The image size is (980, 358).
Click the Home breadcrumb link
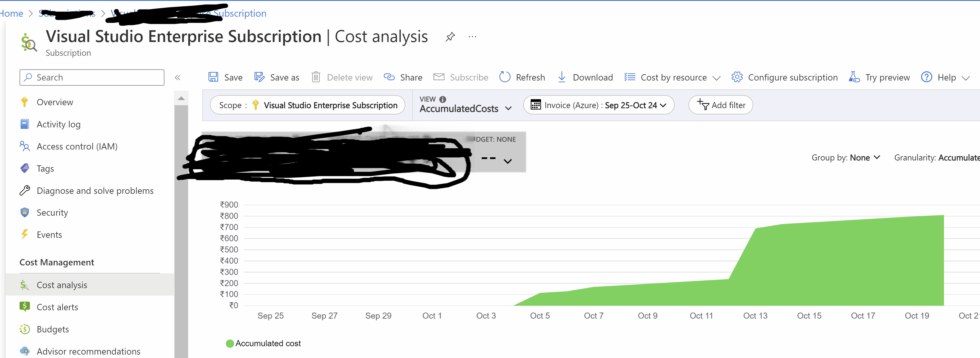pos(11,14)
